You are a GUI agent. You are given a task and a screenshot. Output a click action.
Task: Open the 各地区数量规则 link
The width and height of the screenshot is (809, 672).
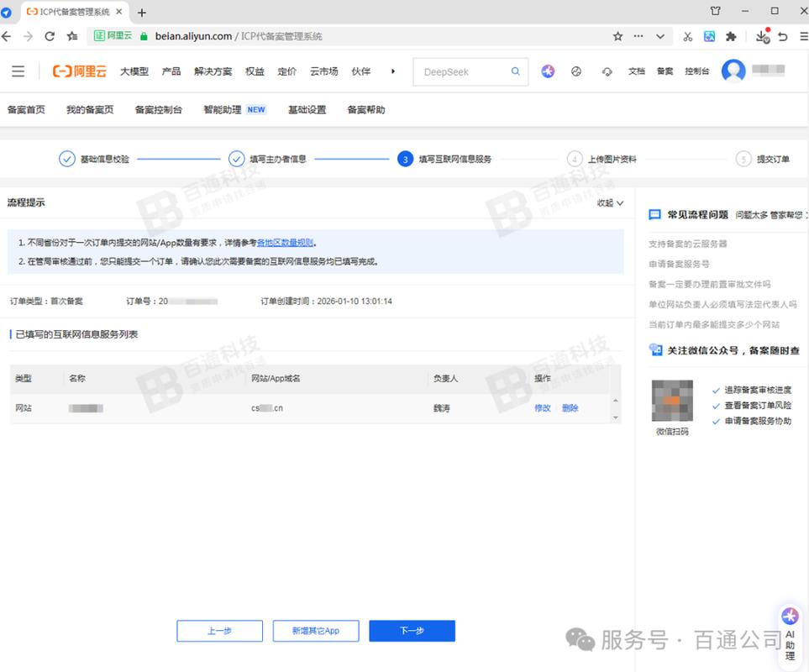click(x=286, y=243)
